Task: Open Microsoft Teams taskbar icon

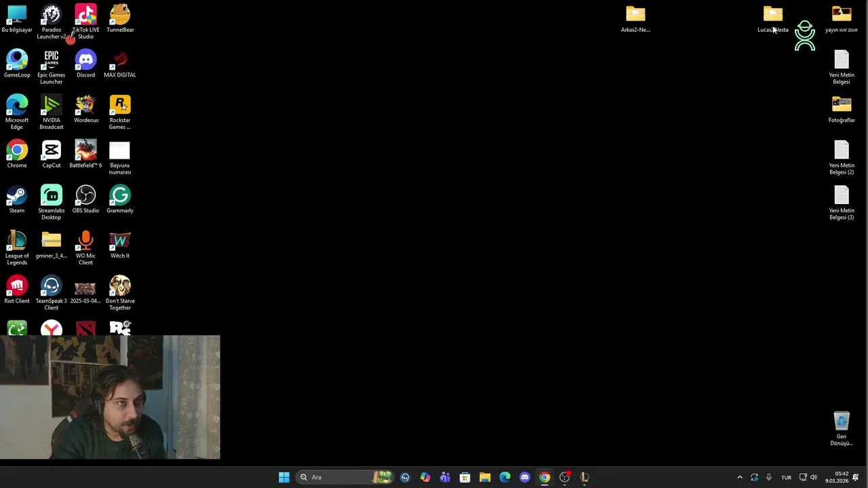Action: (x=445, y=477)
